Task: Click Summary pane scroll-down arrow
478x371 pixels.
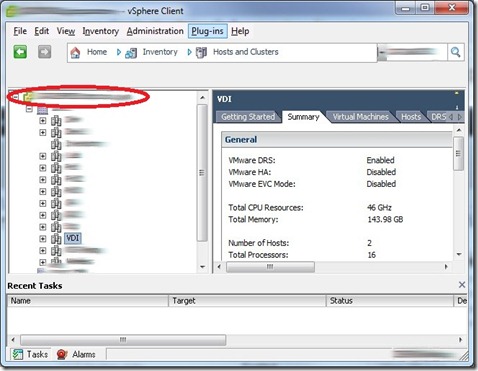Action: click(x=459, y=255)
